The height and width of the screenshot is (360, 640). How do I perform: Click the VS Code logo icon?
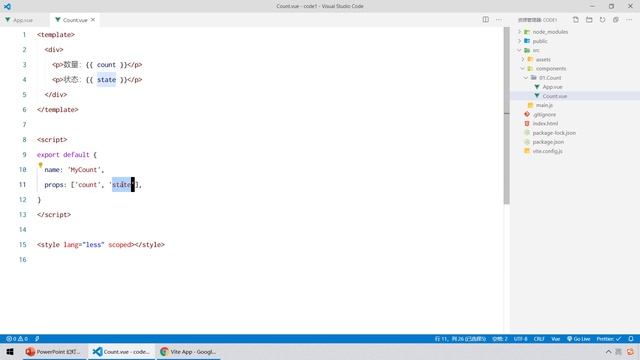(7, 6)
